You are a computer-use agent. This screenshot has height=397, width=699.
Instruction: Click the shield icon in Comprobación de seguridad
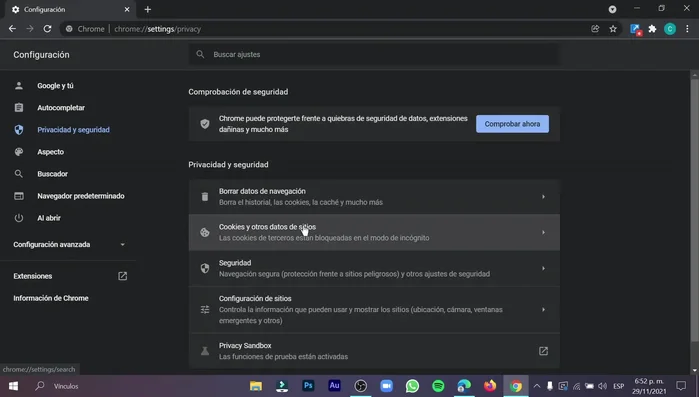pyautogui.click(x=205, y=124)
